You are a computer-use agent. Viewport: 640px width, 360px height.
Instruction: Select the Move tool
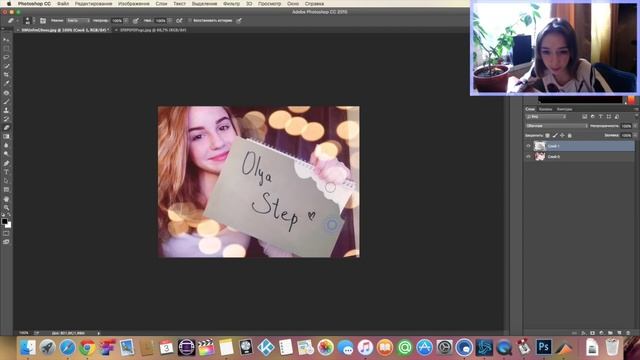(6, 40)
